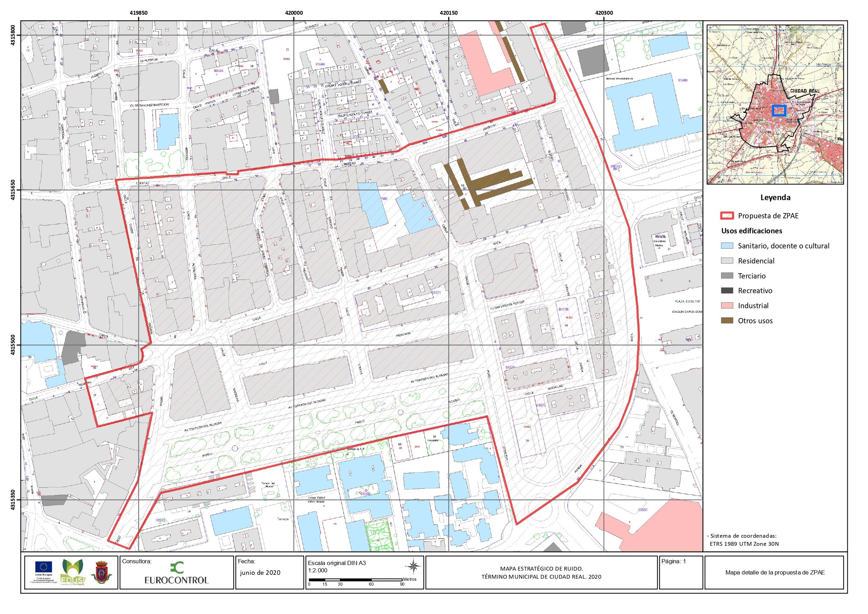Click the Consultora: label
This screenshot has height=614, width=868.
tap(136, 562)
